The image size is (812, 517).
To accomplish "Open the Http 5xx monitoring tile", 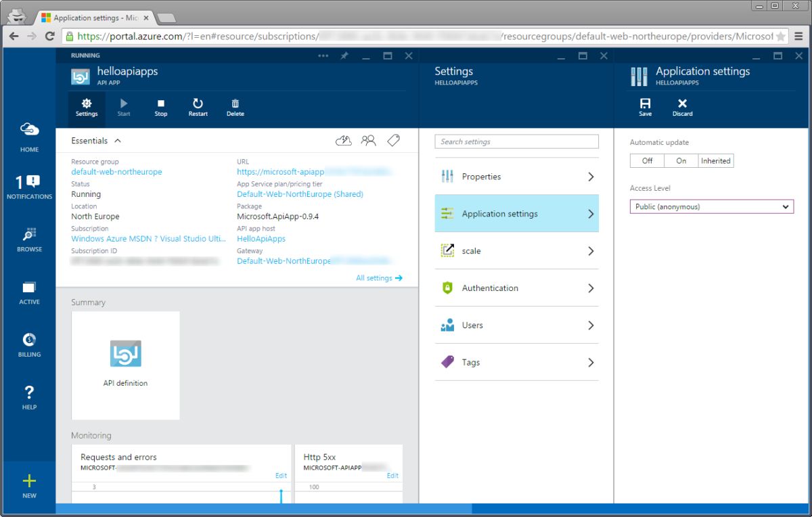I will tap(349, 474).
